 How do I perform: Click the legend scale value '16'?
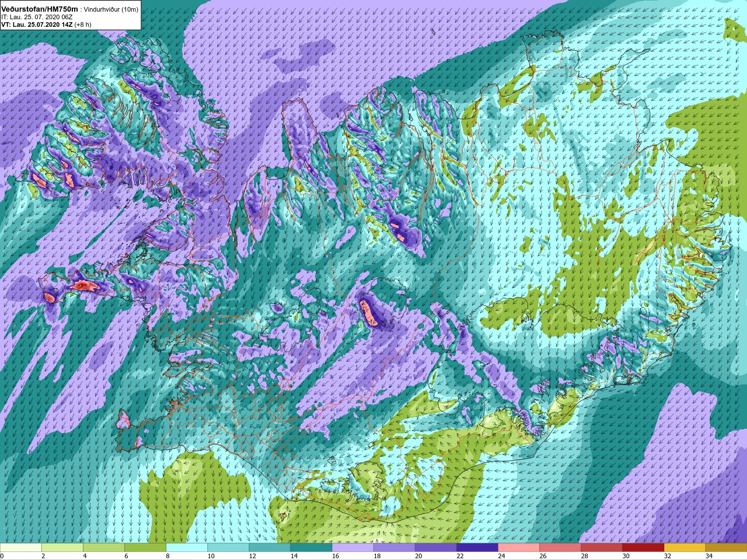click(336, 556)
